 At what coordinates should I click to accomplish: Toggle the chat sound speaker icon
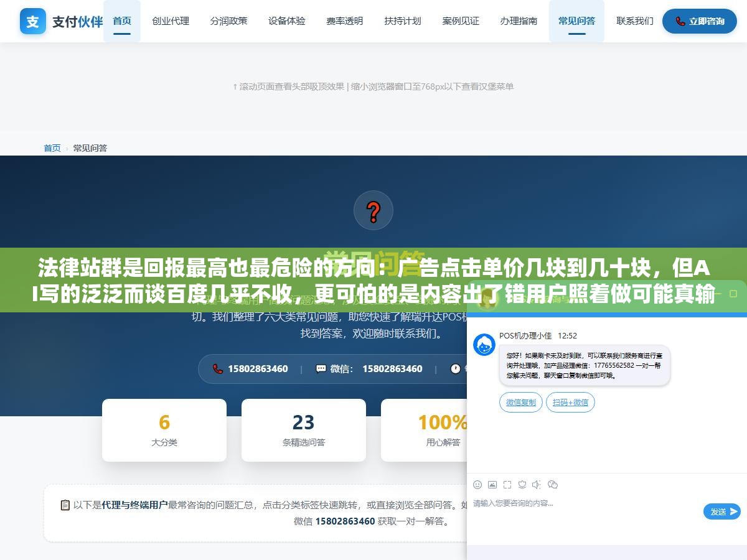click(537, 485)
